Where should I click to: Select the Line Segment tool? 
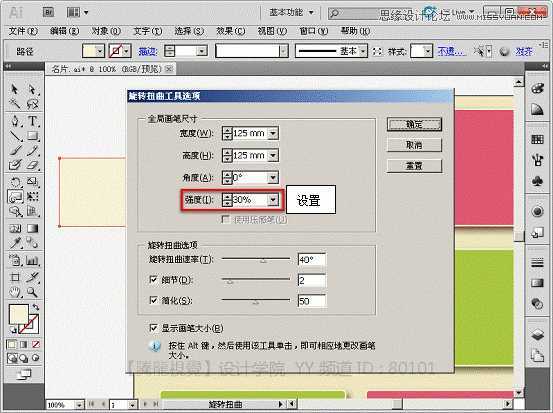point(15,136)
